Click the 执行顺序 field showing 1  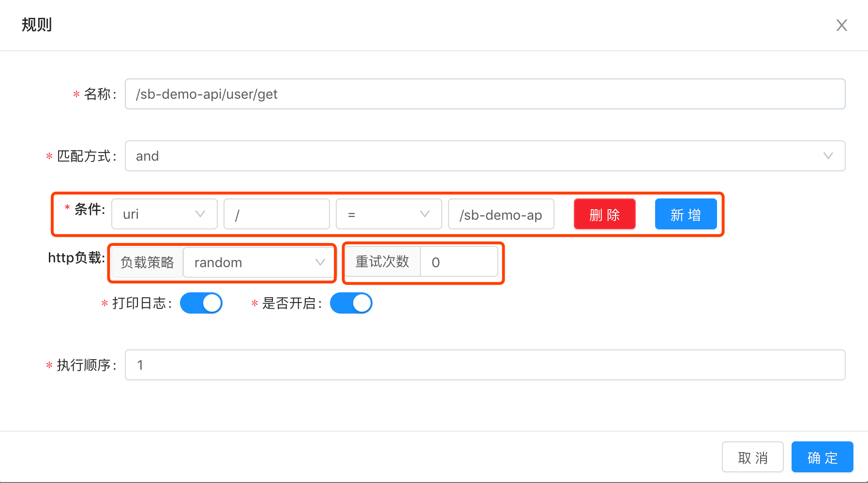coord(485,365)
